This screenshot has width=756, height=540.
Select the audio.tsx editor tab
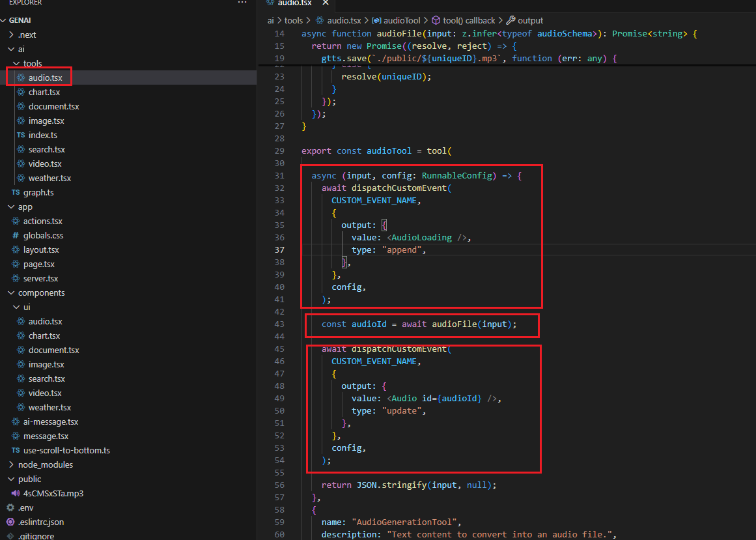[294, 3]
